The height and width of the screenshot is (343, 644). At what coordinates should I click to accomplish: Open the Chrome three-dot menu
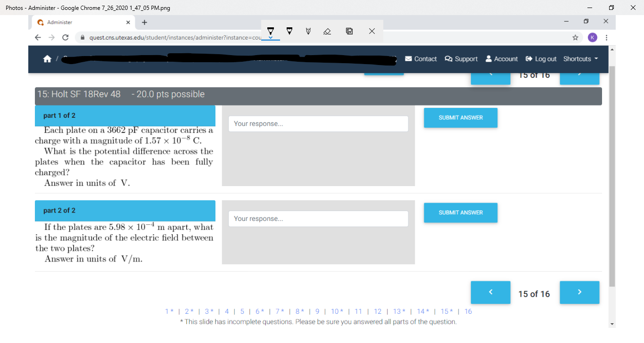[x=606, y=37]
